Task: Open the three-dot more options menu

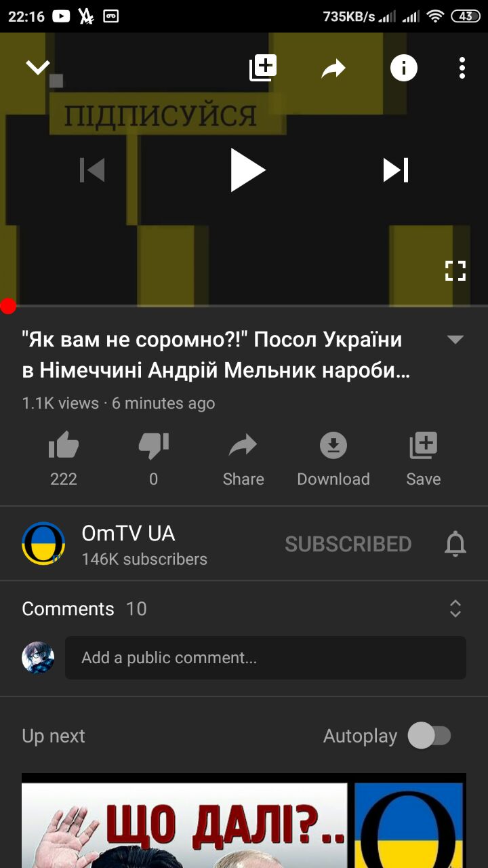Action: (462, 68)
